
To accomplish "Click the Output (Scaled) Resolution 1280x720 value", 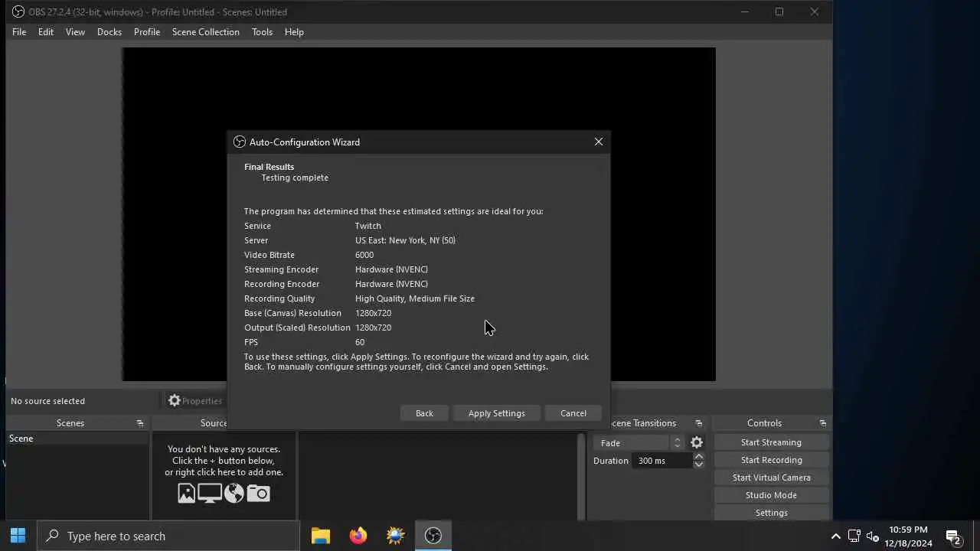I will 373,328.
